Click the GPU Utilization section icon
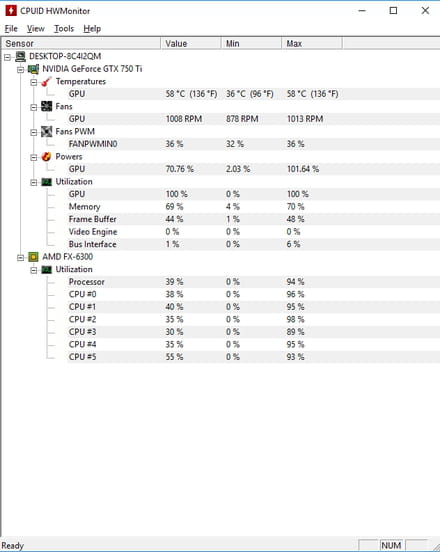 click(x=46, y=182)
